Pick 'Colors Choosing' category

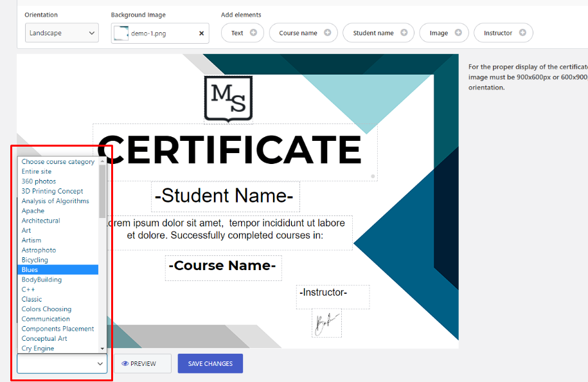coord(58,309)
